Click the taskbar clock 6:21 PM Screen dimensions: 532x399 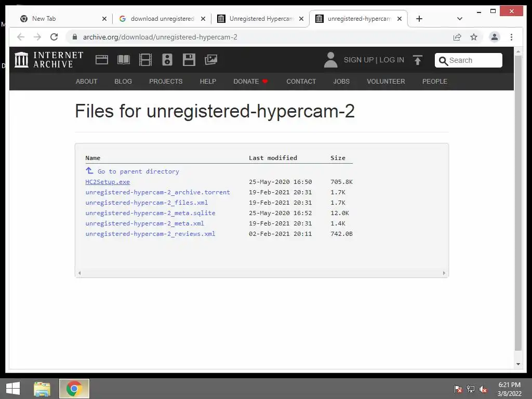pyautogui.click(x=509, y=385)
